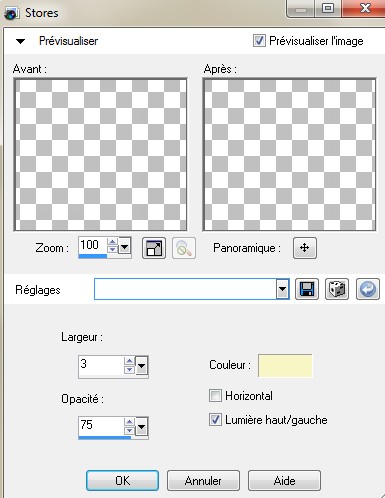Click the Stores app icon in title bar

[11, 14]
